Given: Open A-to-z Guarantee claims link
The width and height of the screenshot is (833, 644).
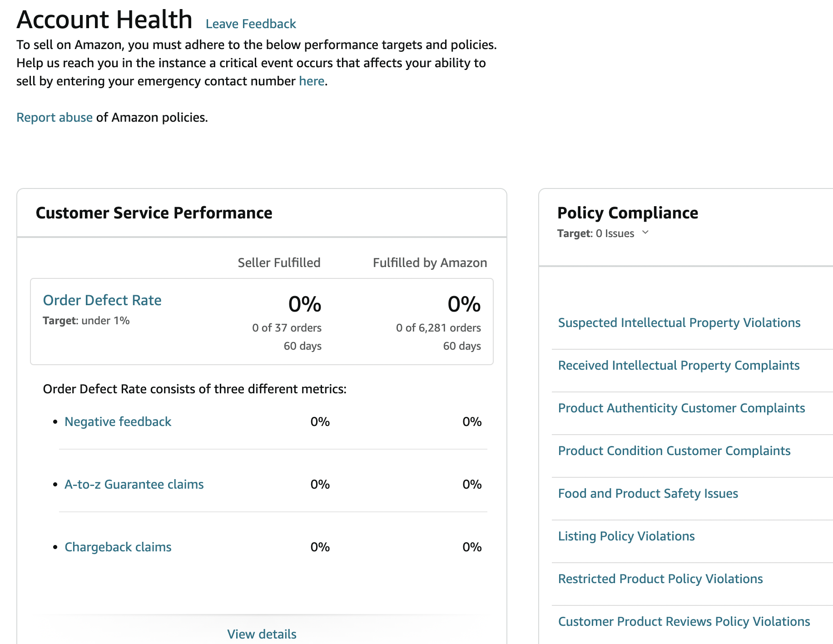Looking at the screenshot, I should tap(134, 484).
